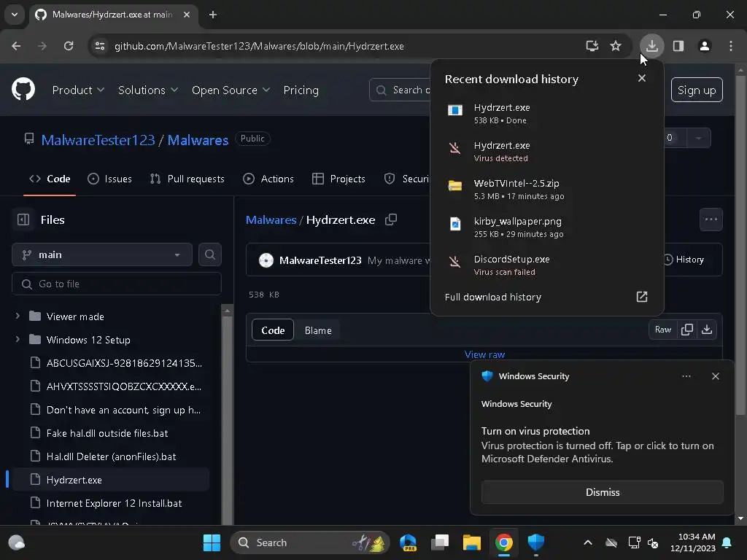Open the Actions tab
The image size is (747, 560).
coord(268,179)
